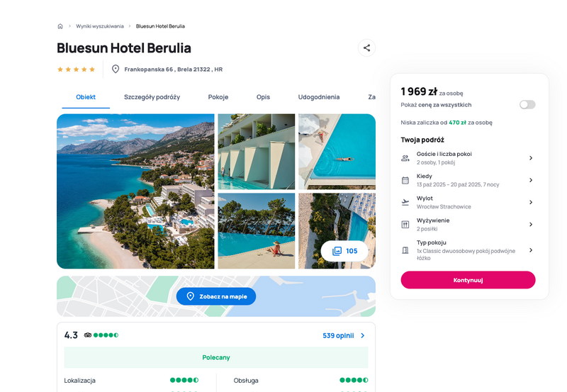Click the home icon in breadcrumb

coord(60,26)
